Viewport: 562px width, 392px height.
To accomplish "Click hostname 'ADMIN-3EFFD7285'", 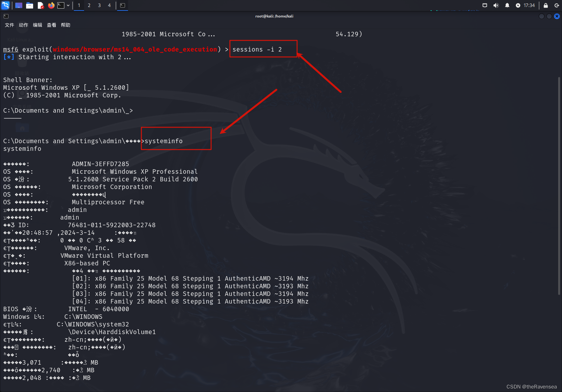I will (x=101, y=164).
